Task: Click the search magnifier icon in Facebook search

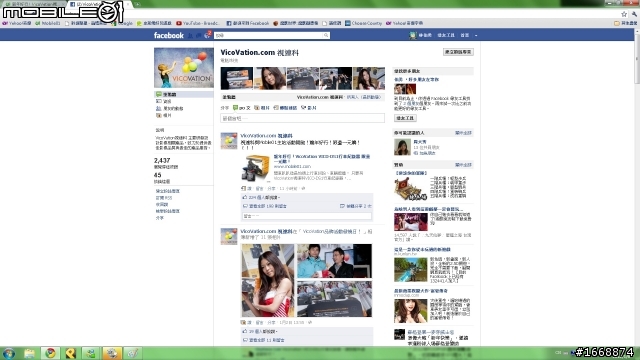Action: 326,36
